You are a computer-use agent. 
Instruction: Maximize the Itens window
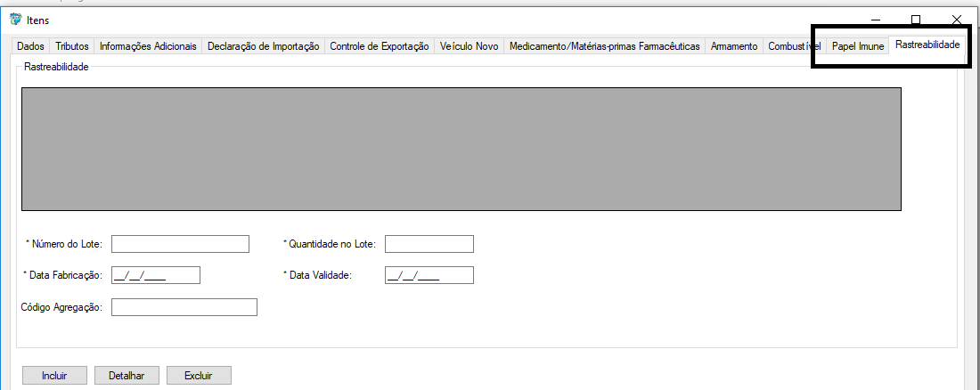(916, 20)
